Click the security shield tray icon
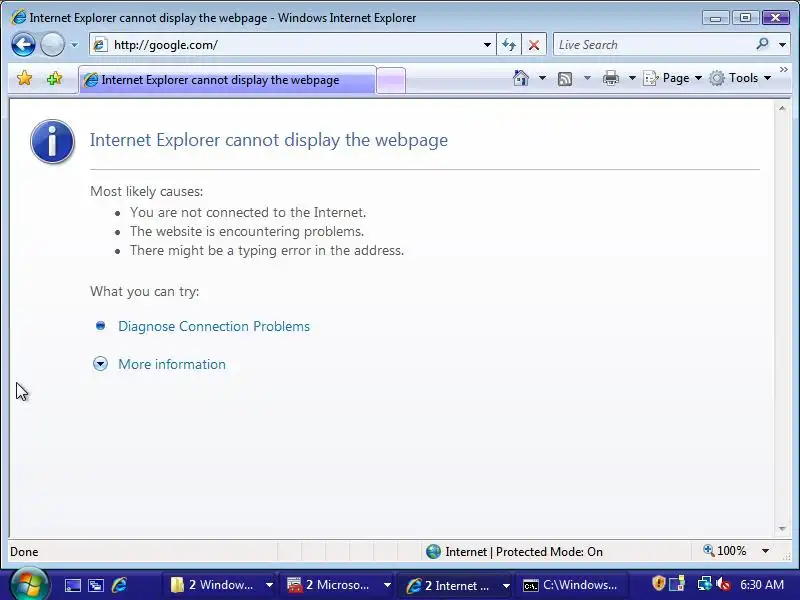This screenshot has height=600, width=800. [x=659, y=583]
